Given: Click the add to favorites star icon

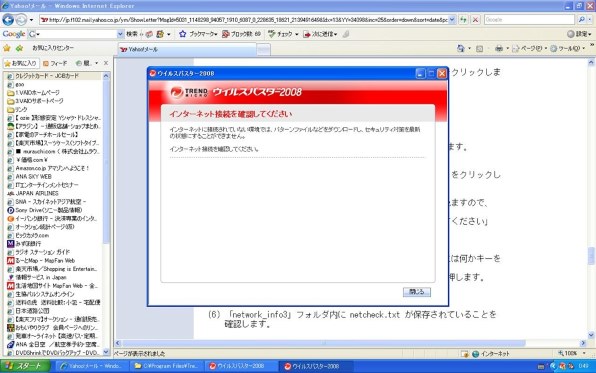Looking at the screenshot, I should click(x=19, y=48).
